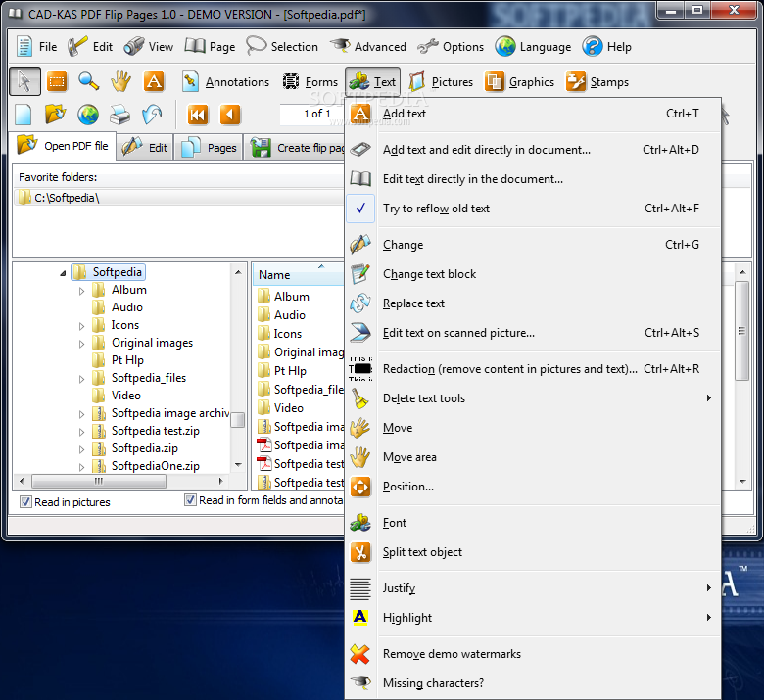The image size is (764, 700).
Task: Expand Justify submenu
Action: pos(533,588)
